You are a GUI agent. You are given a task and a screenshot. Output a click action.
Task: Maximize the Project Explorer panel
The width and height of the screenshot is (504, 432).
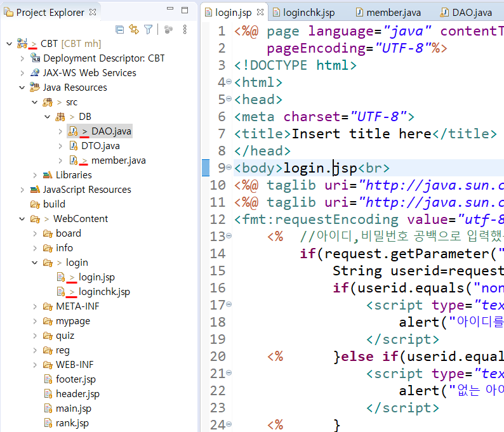pos(185,10)
